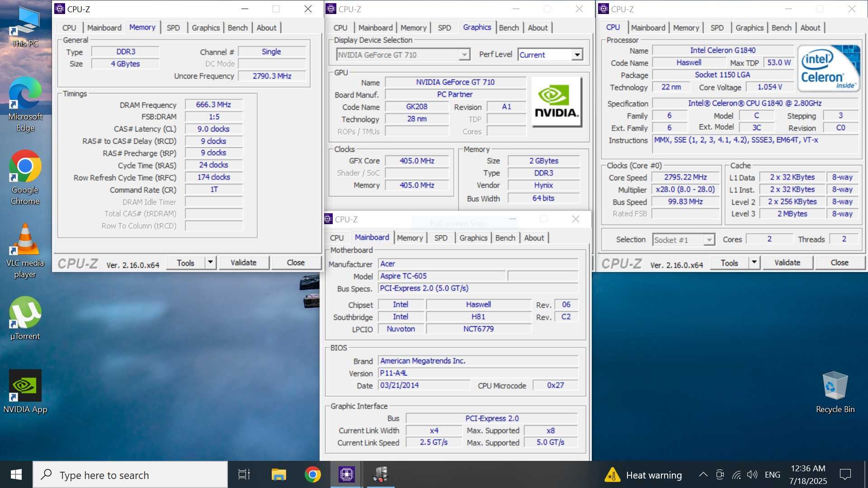
Task: Open Google Chrome desktop shortcut
Action: click(x=25, y=178)
